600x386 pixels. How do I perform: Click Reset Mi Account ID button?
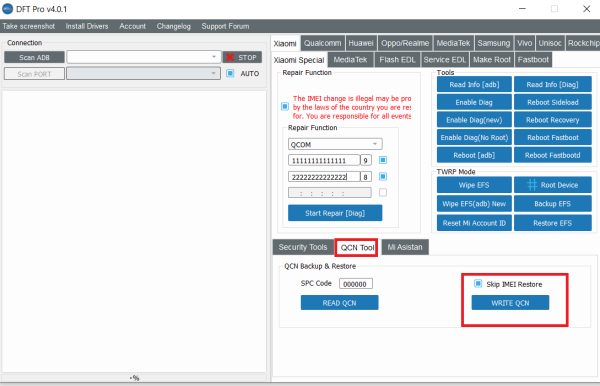tap(474, 223)
